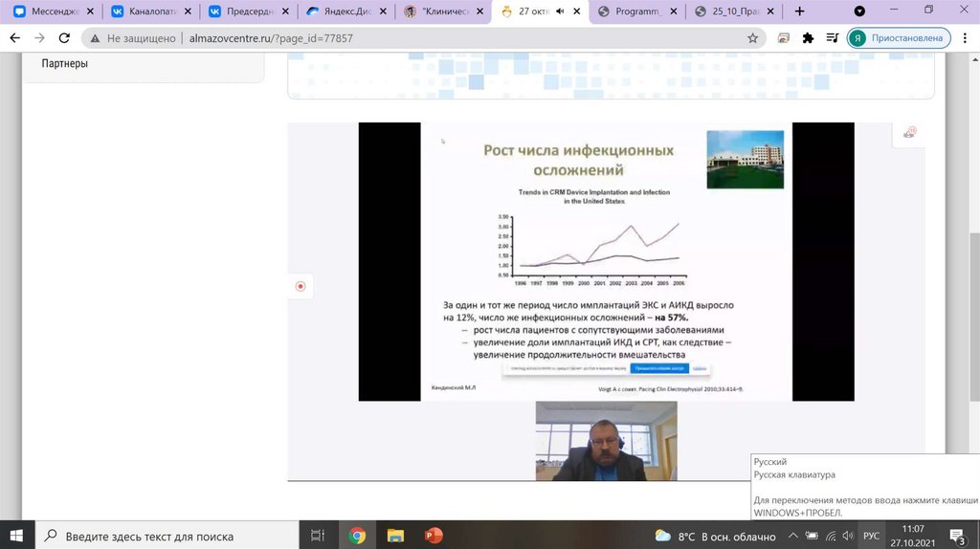Screen dimensions: 980x549
Task: Click the media control playlist icon
Action: (831, 38)
